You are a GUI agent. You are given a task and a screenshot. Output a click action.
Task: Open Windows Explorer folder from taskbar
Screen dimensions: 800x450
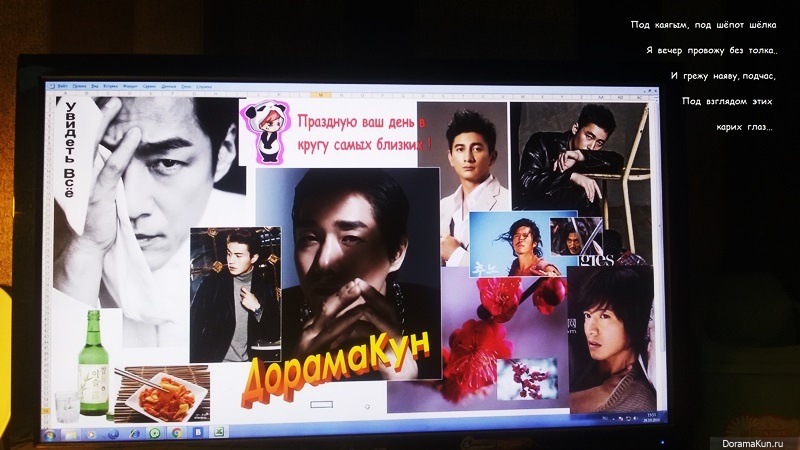tap(70, 435)
